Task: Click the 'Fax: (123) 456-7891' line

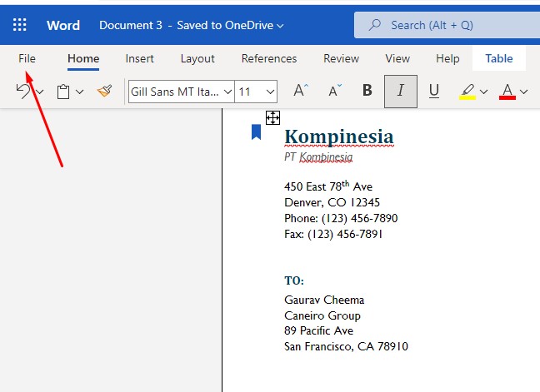Action: (x=333, y=234)
